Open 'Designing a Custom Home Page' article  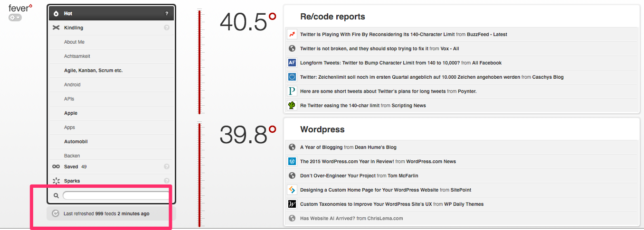pos(369,190)
